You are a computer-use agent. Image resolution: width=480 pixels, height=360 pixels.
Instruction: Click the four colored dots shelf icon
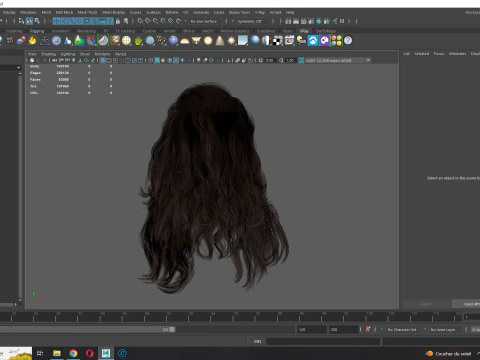click(x=336, y=41)
